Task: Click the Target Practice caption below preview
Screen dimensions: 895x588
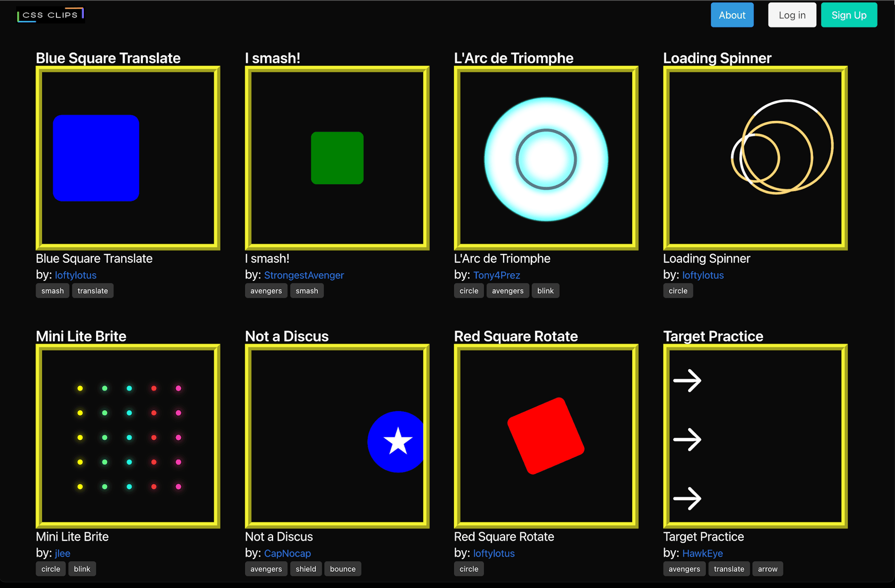Action: click(703, 537)
